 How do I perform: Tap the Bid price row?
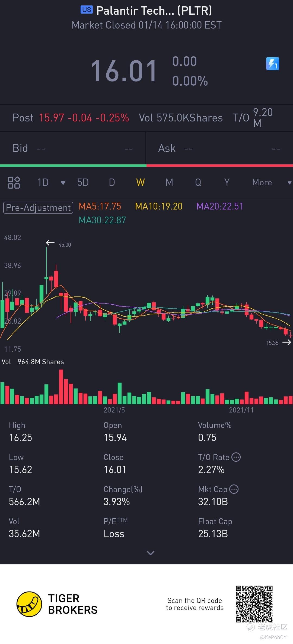coord(73,148)
